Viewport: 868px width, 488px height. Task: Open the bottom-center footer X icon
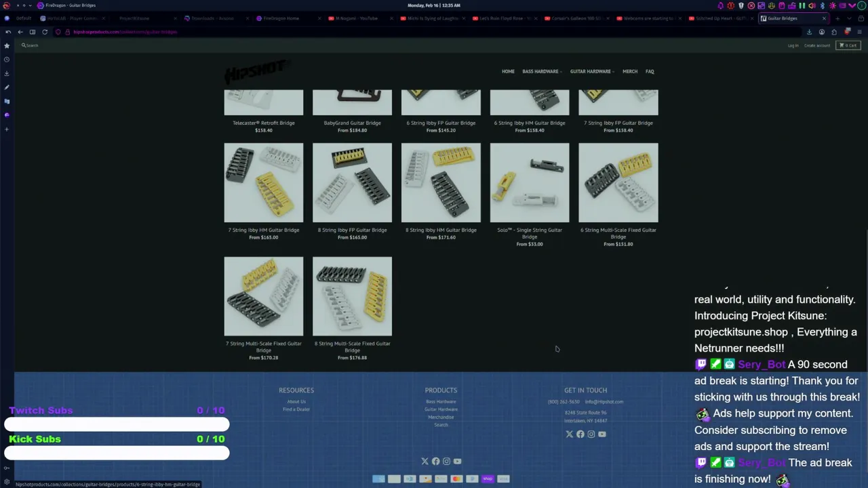425,462
